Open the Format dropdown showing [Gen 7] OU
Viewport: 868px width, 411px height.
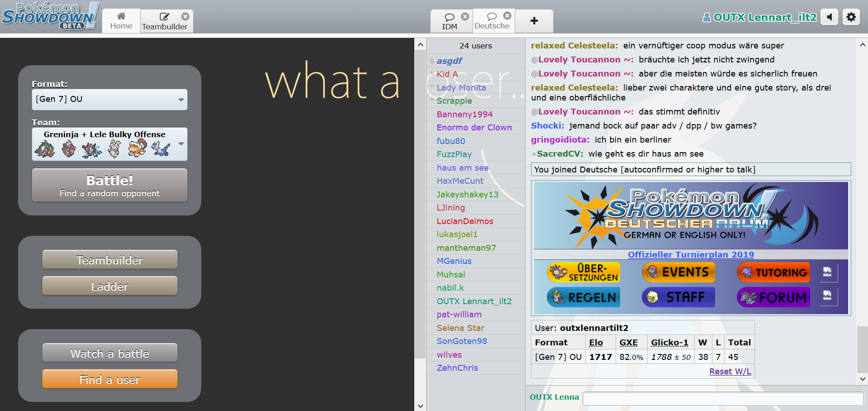[x=109, y=99]
